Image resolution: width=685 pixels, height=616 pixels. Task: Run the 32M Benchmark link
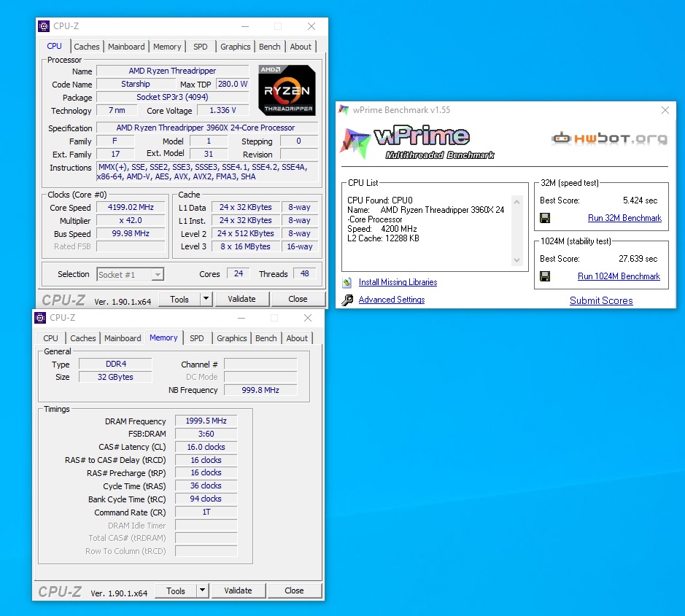(624, 218)
